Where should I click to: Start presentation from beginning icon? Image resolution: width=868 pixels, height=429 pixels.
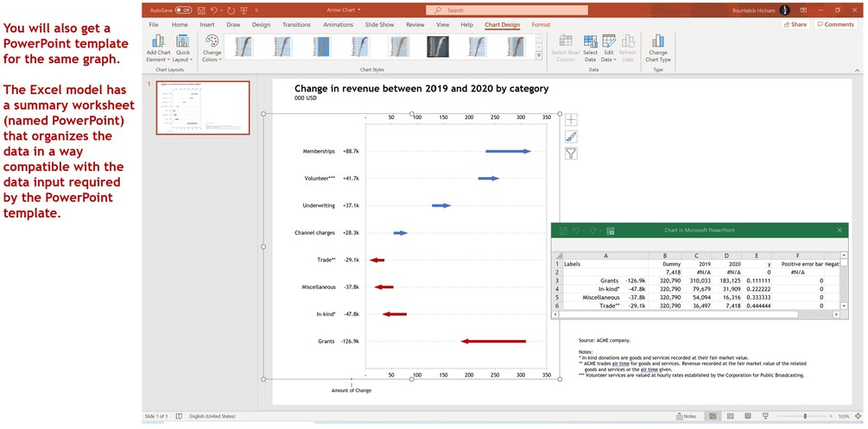coord(244,10)
